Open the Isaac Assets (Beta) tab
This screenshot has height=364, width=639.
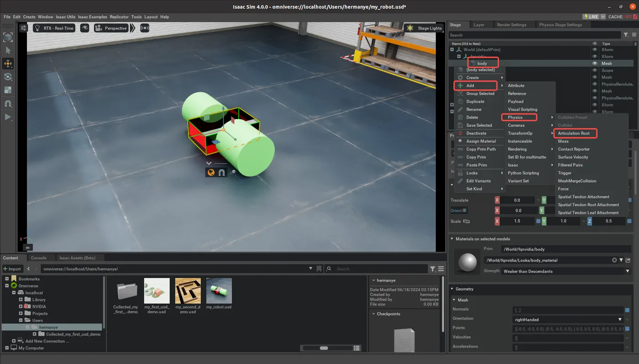click(x=77, y=258)
